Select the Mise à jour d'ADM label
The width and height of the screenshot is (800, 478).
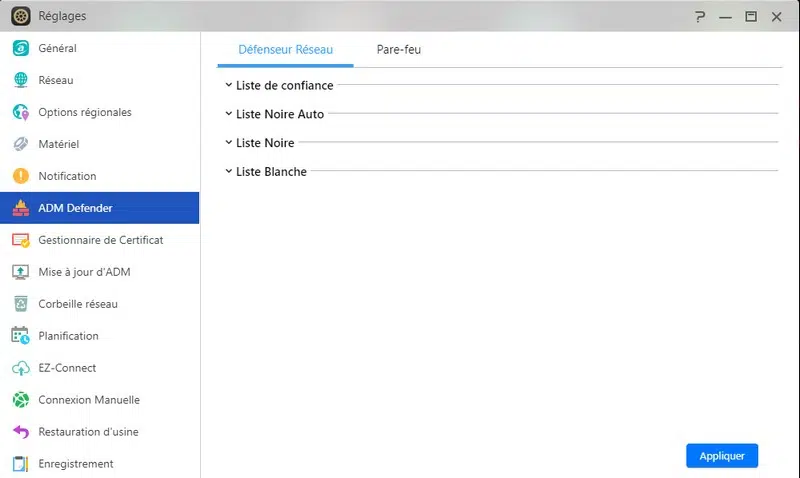(x=84, y=272)
